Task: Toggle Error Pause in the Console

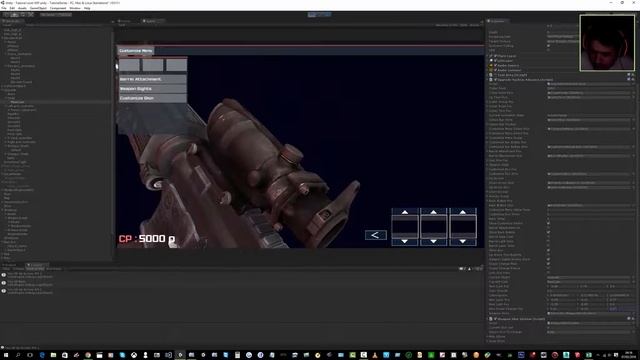Action: [x=54, y=269]
